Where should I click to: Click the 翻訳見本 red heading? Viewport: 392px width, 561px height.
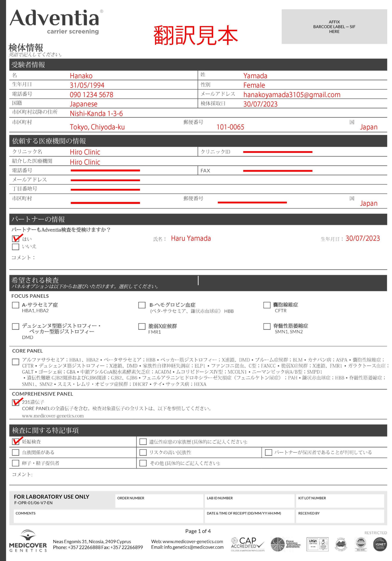(x=196, y=36)
